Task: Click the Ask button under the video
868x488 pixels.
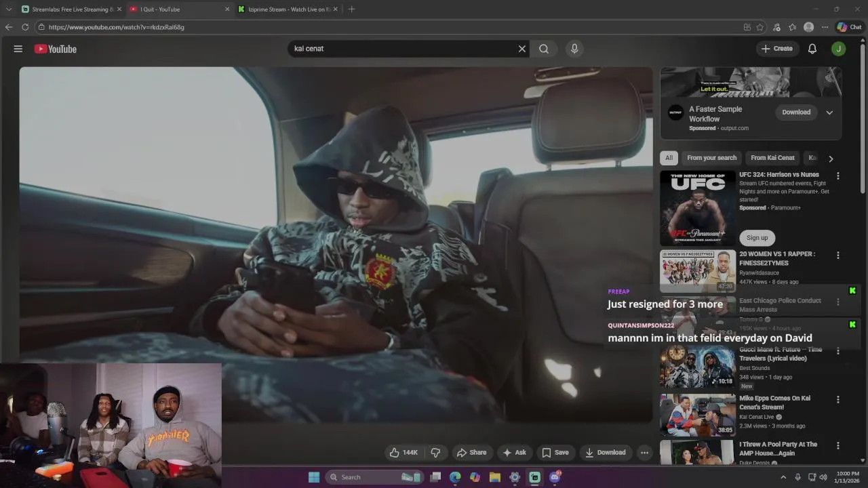Action: click(514, 453)
